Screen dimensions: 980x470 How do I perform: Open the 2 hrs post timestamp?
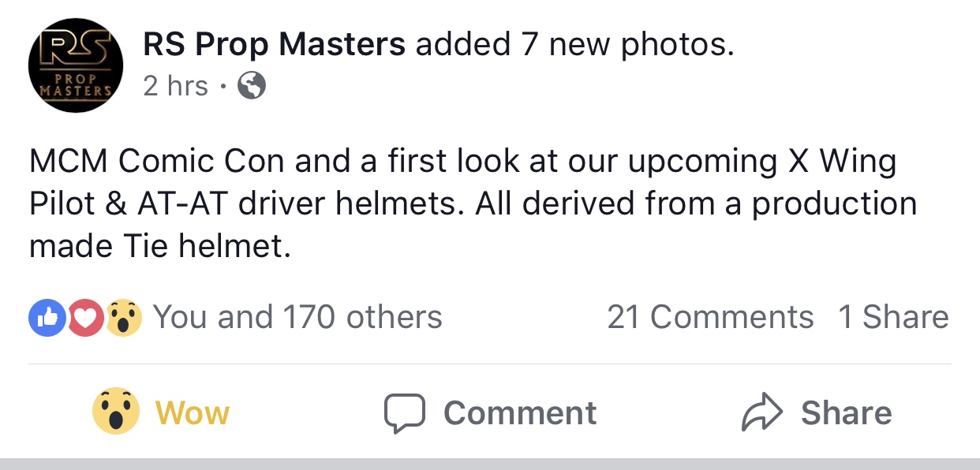tap(175, 86)
